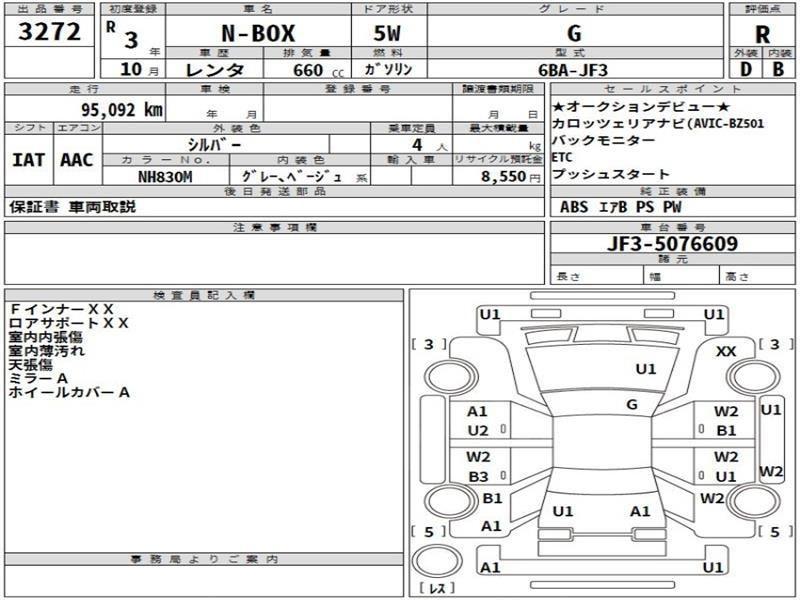Select the U1 mark on diagram hood
This screenshot has height=600, width=800.
pos(646,369)
